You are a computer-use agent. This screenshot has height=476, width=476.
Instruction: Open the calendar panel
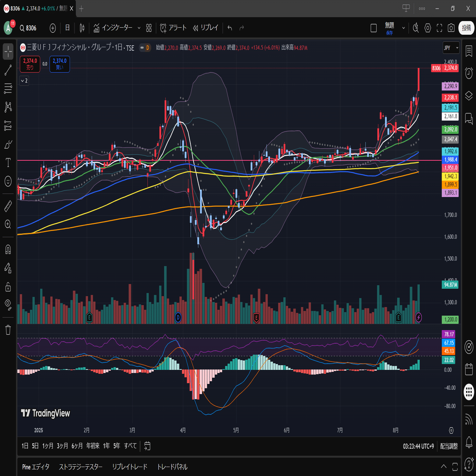pos(469,369)
